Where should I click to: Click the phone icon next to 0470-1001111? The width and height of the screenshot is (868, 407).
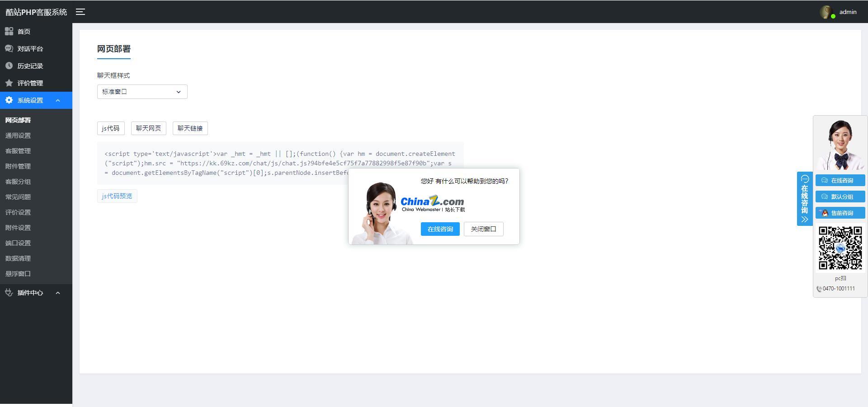pos(819,289)
